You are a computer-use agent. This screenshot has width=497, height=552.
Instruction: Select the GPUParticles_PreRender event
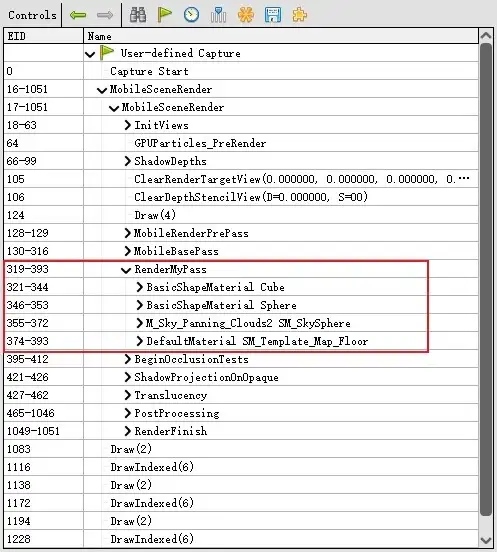coord(200,143)
